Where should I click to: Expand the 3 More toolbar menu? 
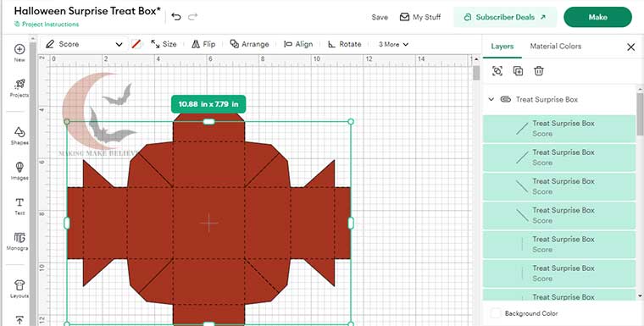click(393, 44)
